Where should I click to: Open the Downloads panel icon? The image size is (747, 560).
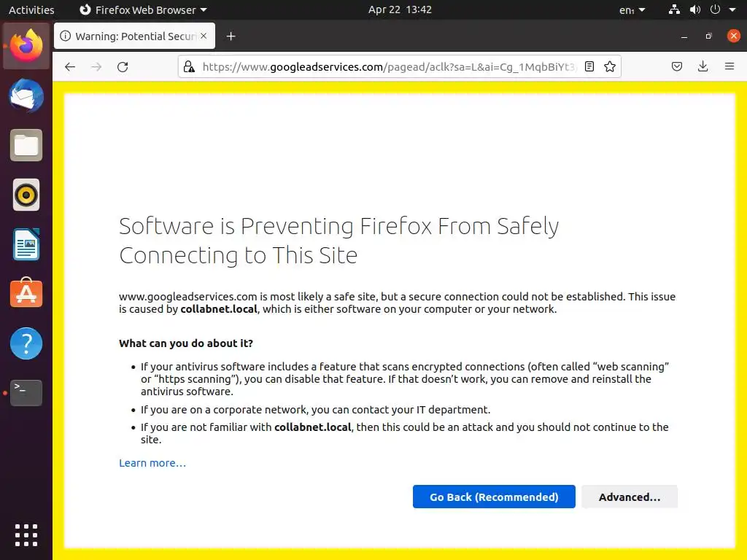pos(703,66)
